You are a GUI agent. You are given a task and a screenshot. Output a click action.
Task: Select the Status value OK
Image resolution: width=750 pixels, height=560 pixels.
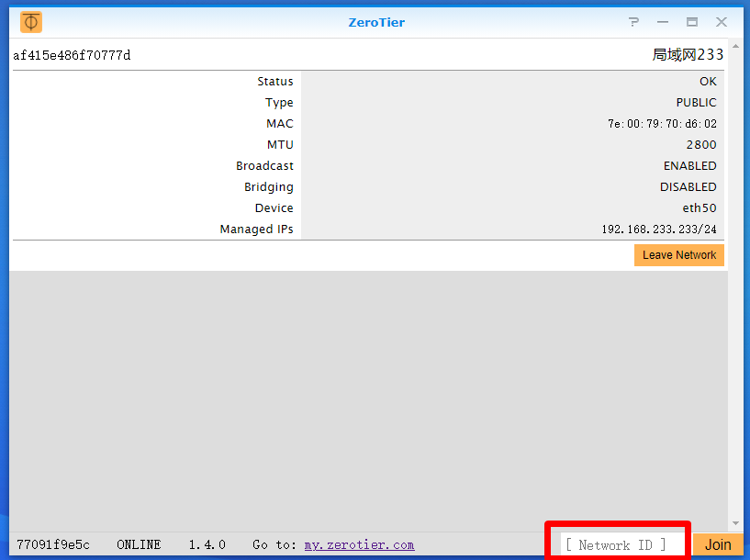[708, 82]
